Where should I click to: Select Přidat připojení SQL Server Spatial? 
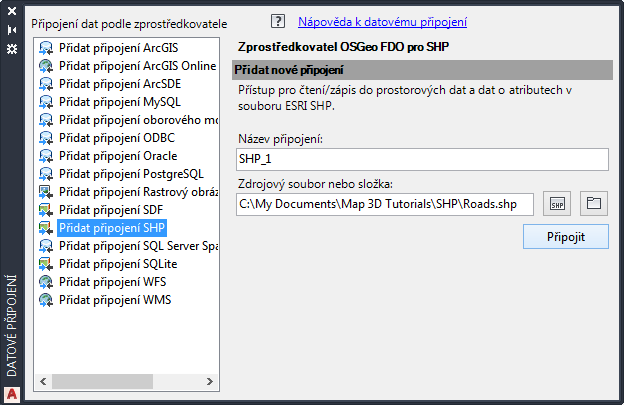point(138,246)
